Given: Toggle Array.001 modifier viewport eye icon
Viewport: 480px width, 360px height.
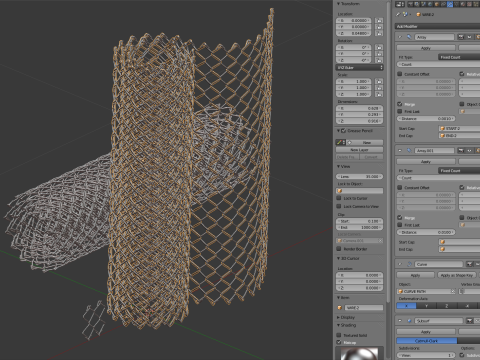Looking at the screenshot, I should coord(469,151).
